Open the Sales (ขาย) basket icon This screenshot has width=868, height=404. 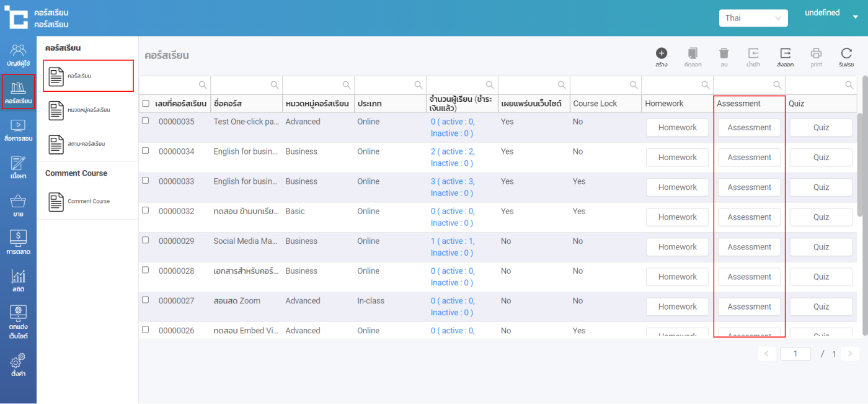tap(18, 205)
